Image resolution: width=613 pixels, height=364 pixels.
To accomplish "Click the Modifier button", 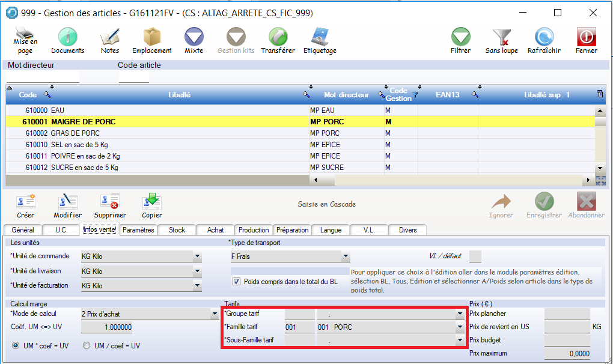I will pyautogui.click(x=67, y=202).
